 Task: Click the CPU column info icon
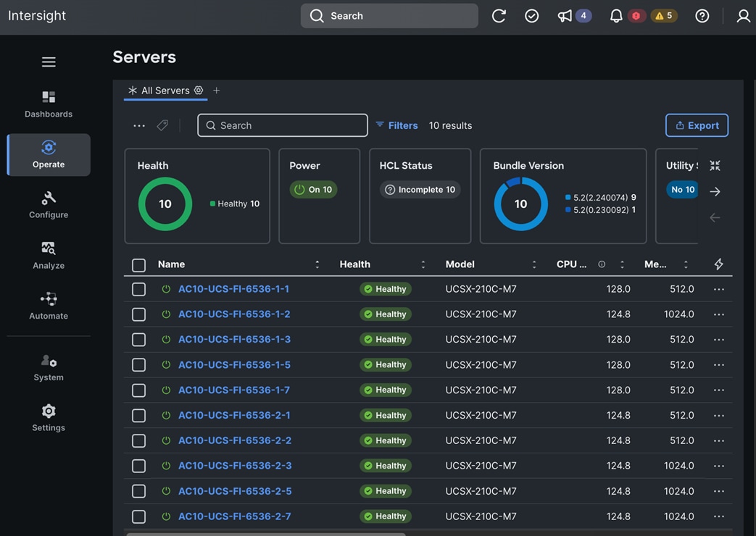pos(602,264)
